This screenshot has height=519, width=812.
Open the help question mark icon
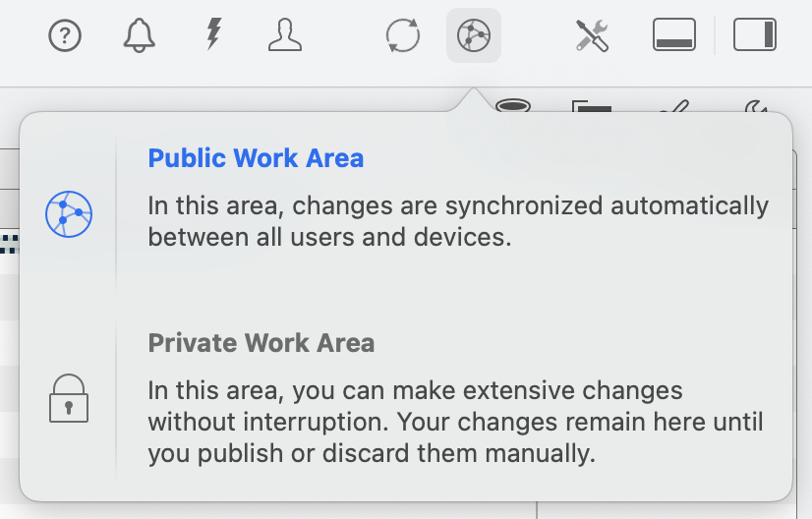pyautogui.click(x=65, y=36)
